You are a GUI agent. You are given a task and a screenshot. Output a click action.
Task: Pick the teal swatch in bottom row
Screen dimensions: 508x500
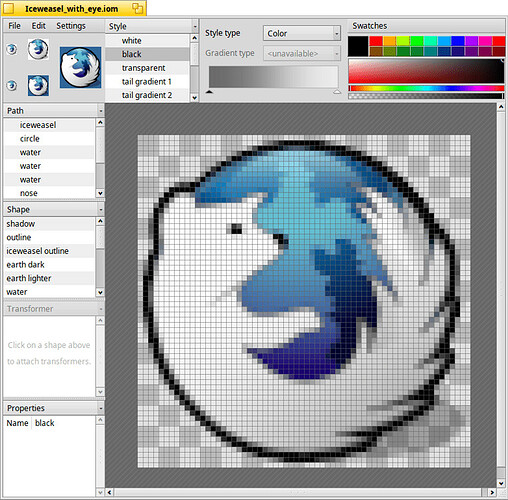[x=430, y=51]
